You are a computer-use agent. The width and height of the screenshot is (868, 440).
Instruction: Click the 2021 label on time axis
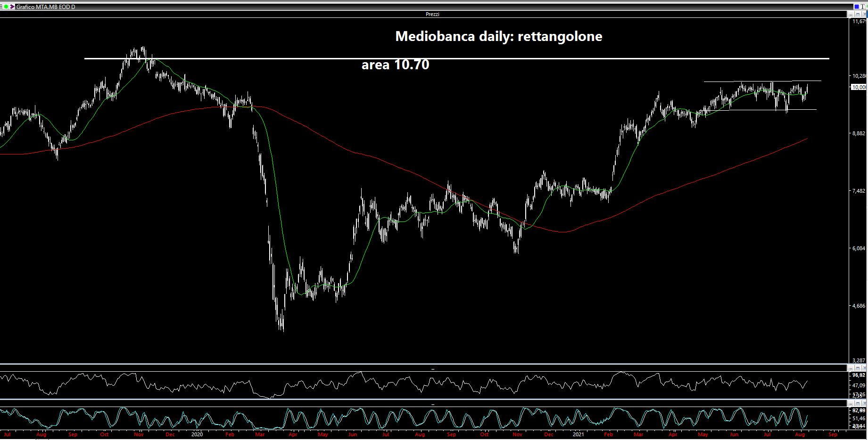(578, 434)
